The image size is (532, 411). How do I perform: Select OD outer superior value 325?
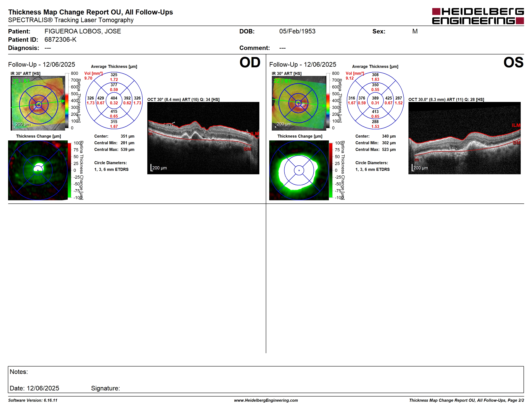click(x=114, y=75)
